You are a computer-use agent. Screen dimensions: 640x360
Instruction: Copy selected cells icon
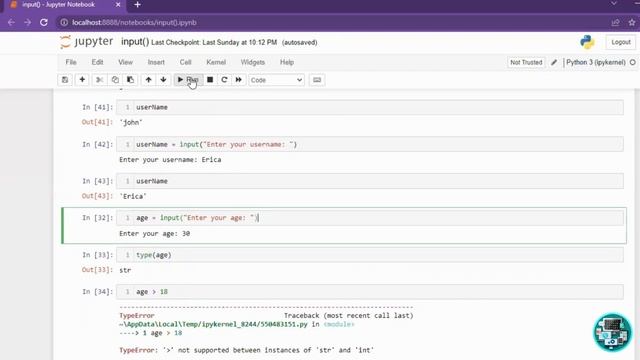point(115,80)
